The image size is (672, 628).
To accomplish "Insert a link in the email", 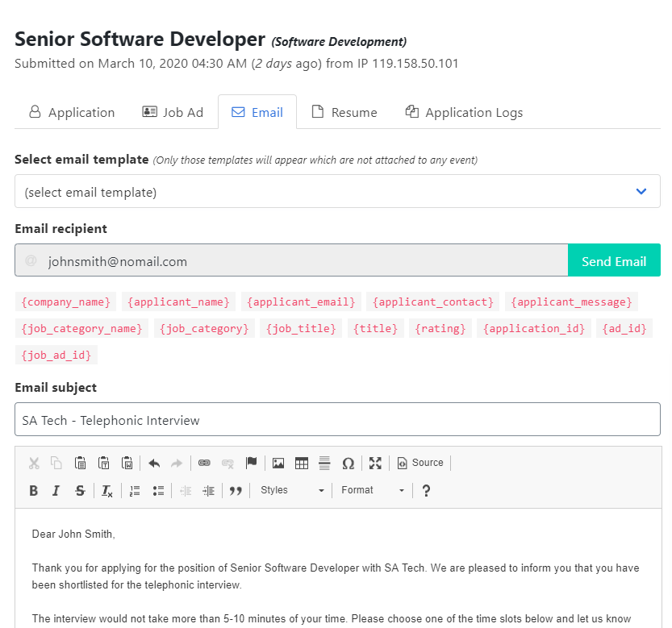I will click(204, 463).
